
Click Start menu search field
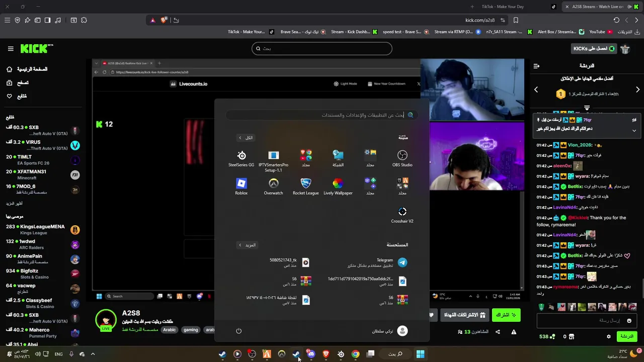(x=322, y=115)
